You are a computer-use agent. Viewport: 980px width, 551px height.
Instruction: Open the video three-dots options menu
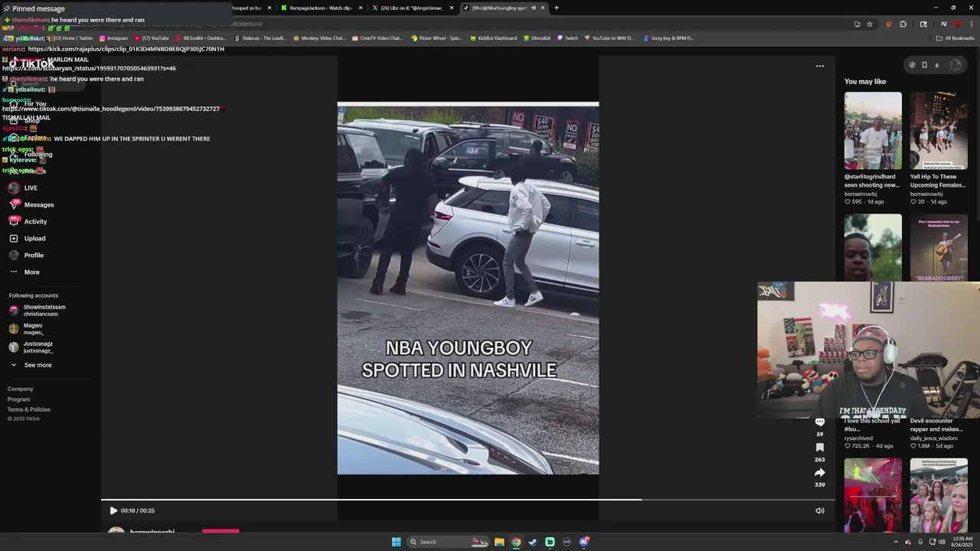click(x=819, y=66)
